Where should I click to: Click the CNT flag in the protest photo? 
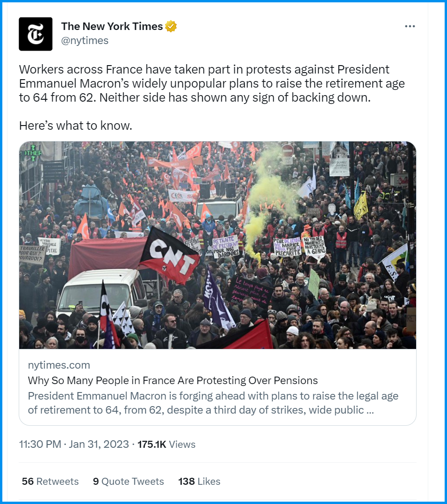(169, 256)
